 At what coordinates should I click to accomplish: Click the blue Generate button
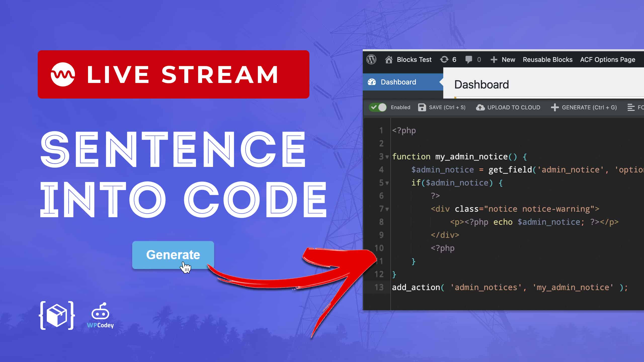pos(173,255)
